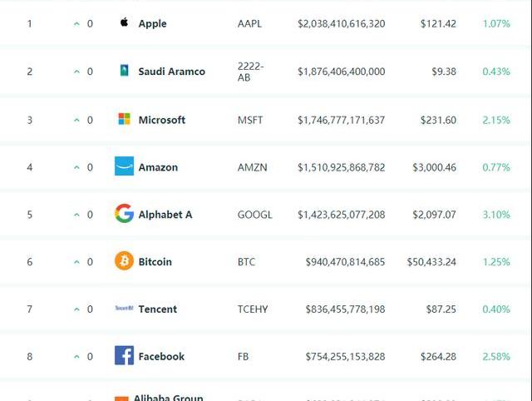
Task: Click the rank change arrow beside Apple
Action: point(77,24)
